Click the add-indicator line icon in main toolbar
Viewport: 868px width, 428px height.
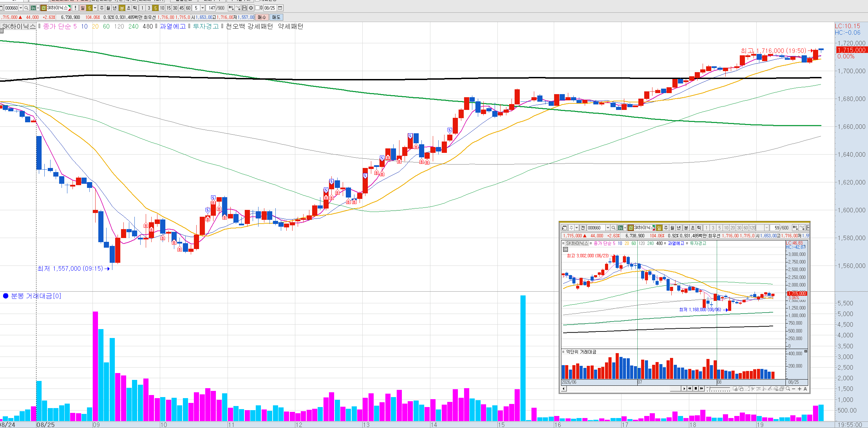(x=238, y=8)
